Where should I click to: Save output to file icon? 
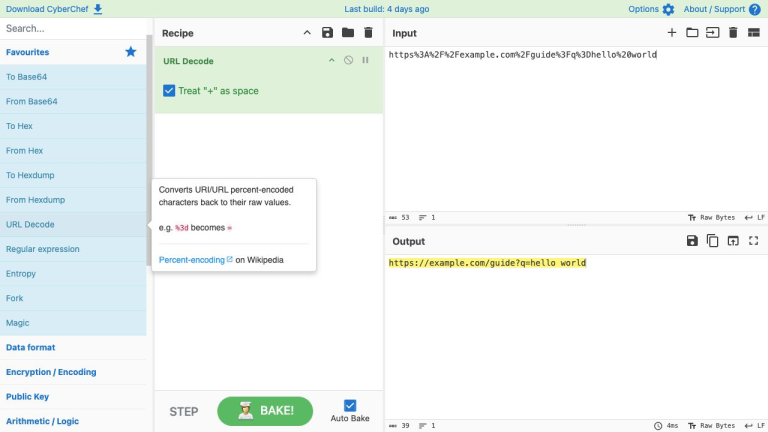692,240
